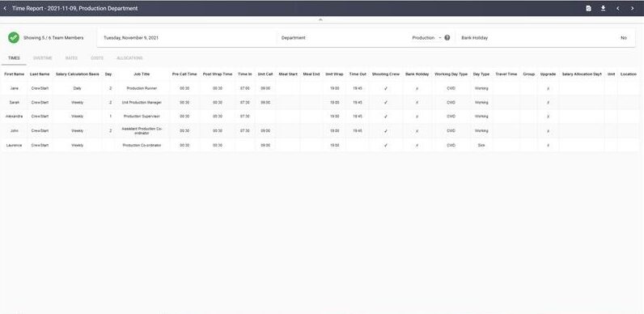Select Laurence's empty Time Out cell
This screenshot has height=314, width=644.
pos(358,145)
